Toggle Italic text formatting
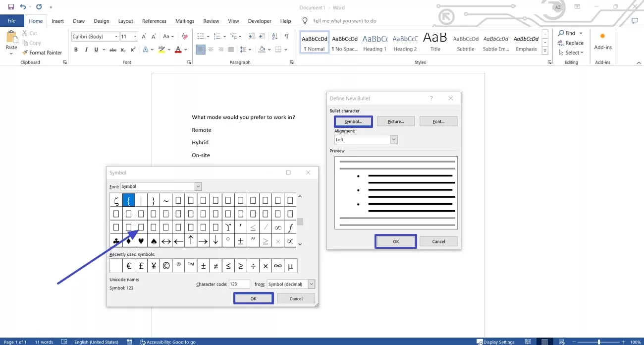The width and height of the screenshot is (644, 345). click(x=86, y=50)
